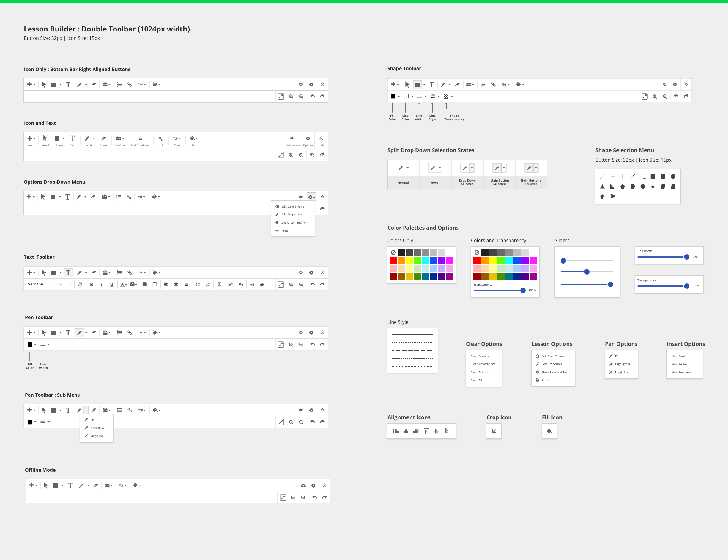This screenshot has height=560, width=728.
Task: Insert emoji using smiley icon in Text Toolbar
Action: (x=80, y=284)
